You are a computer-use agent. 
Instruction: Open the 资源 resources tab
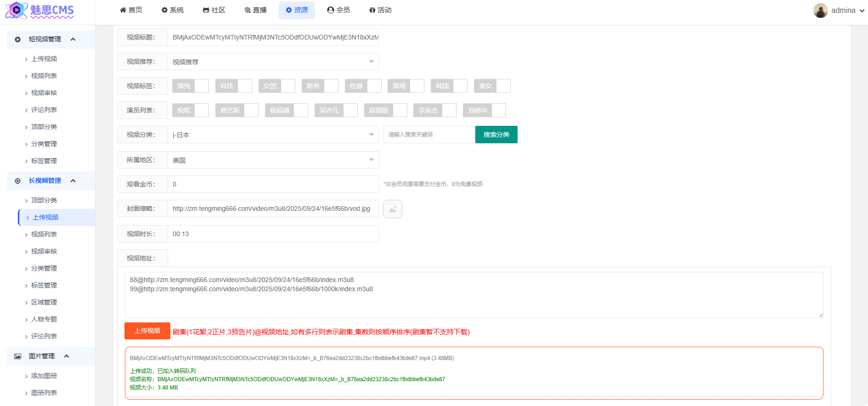[x=297, y=10]
